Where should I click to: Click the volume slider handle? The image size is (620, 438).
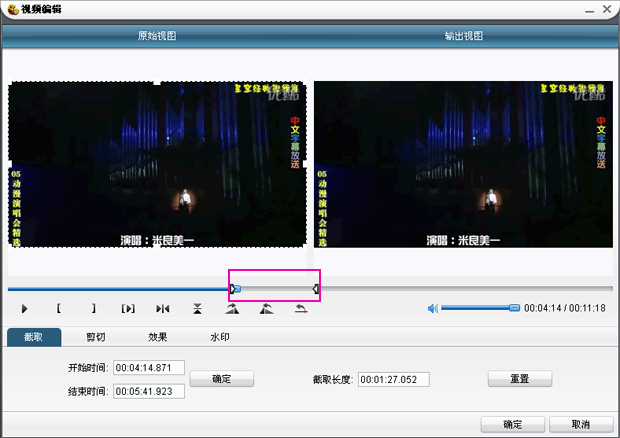pos(514,308)
